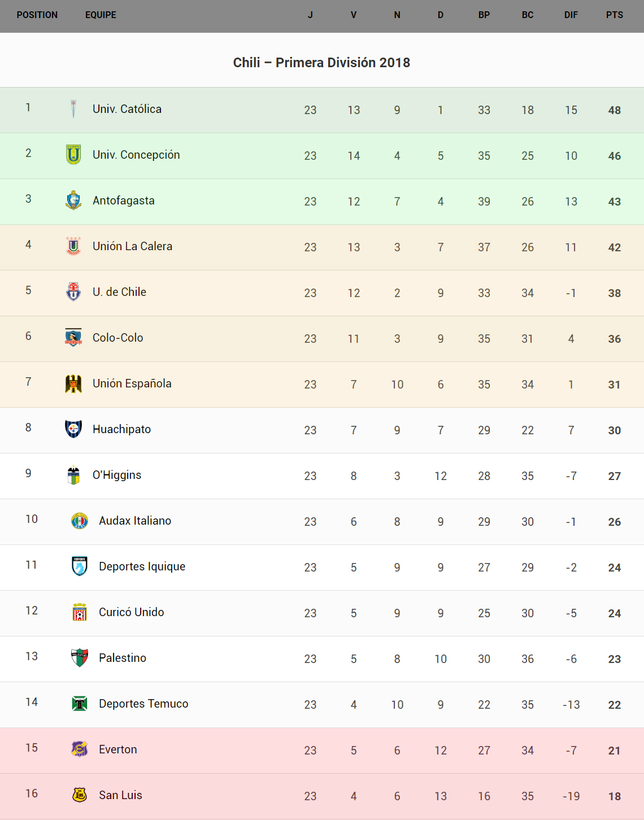Click the Huachipato club crest
The width and height of the screenshot is (644, 820).
click(73, 429)
